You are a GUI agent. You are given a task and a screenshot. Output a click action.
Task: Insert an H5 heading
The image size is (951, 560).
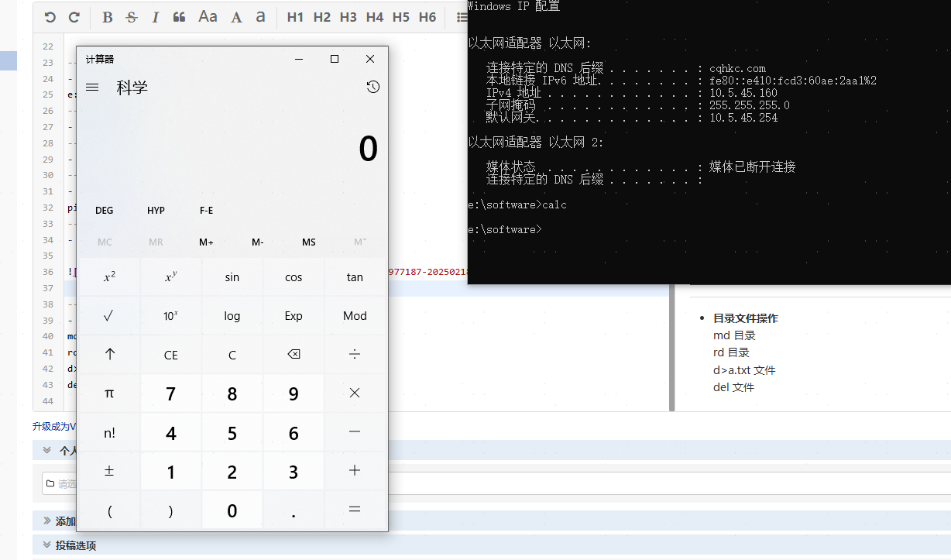click(401, 17)
